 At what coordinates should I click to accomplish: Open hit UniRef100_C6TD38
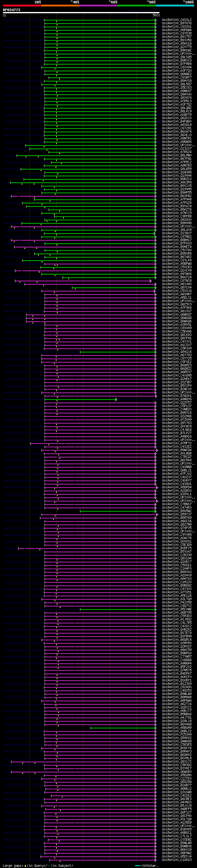click(x=177, y=33)
